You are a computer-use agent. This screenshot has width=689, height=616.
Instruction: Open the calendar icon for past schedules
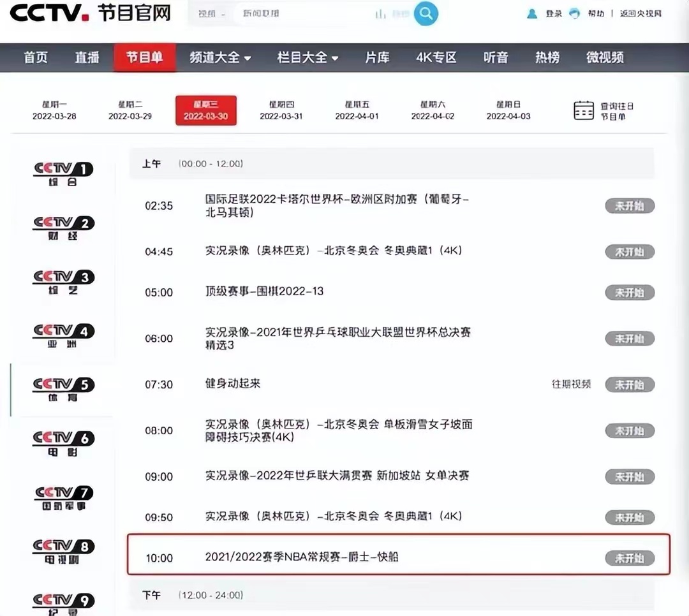coord(584,110)
